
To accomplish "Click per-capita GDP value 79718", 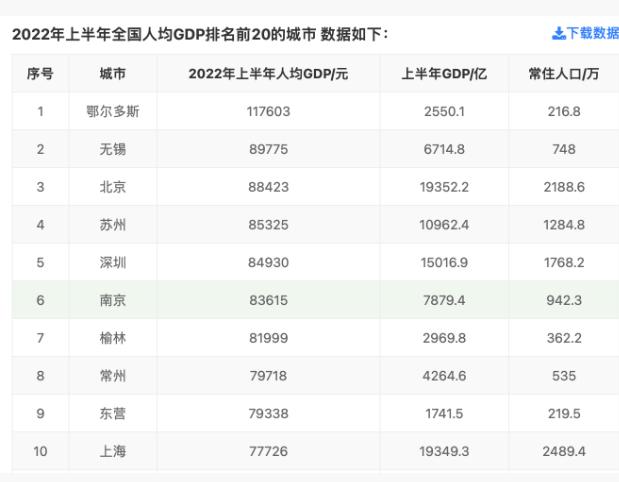I will pyautogui.click(x=268, y=376).
